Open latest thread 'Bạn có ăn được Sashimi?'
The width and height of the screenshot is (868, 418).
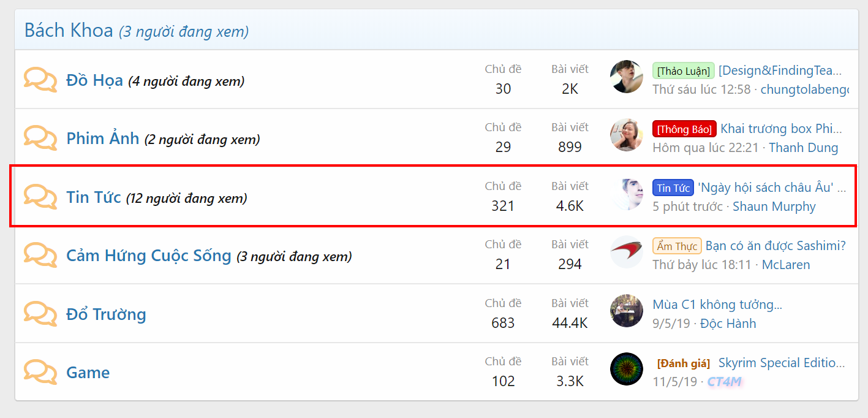coord(775,246)
